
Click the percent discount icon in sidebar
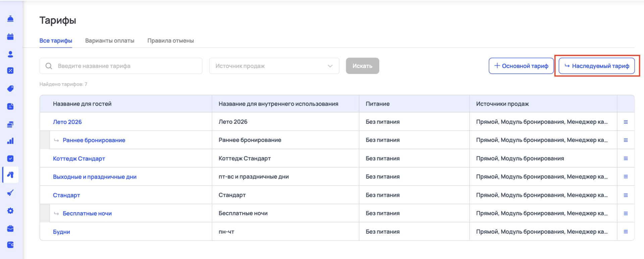pyautogui.click(x=10, y=71)
